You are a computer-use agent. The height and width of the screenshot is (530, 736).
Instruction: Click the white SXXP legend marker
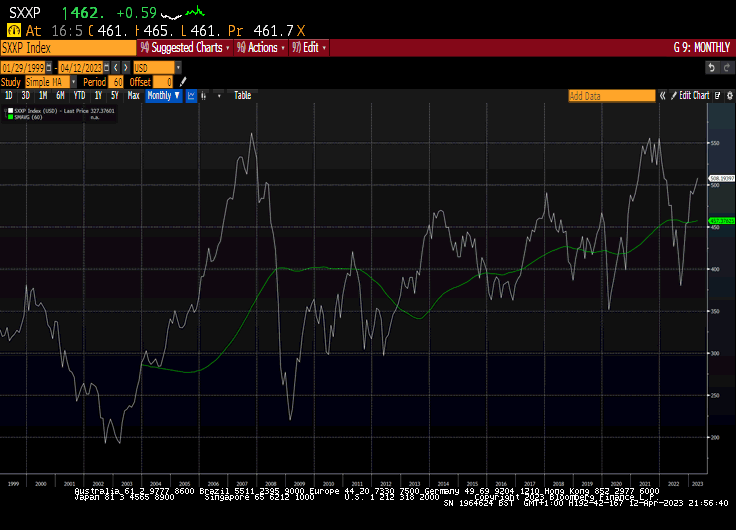pyautogui.click(x=10, y=111)
